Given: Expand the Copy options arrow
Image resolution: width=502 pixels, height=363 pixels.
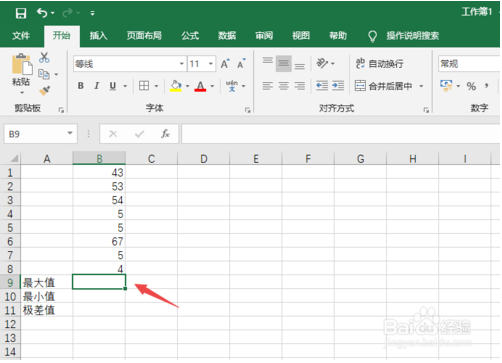Looking at the screenshot, I should click(56, 74).
